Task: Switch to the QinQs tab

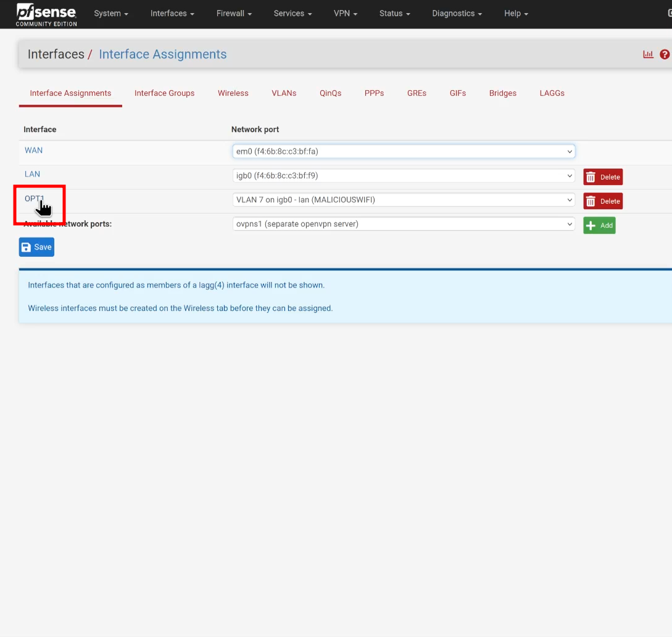Action: pos(330,93)
